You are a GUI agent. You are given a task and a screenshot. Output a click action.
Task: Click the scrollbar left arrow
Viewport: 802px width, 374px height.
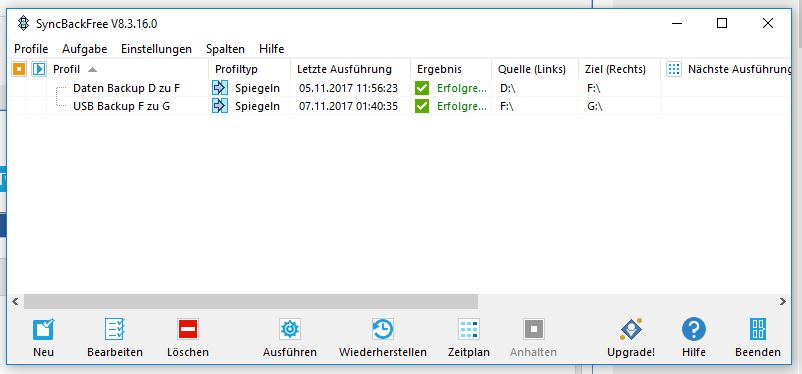click(x=15, y=301)
